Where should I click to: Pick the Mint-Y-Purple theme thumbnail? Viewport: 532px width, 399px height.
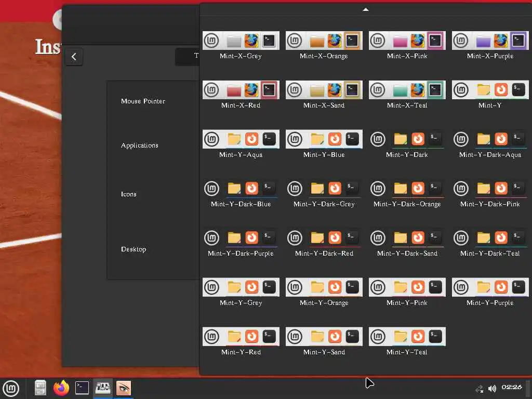tap(490, 287)
